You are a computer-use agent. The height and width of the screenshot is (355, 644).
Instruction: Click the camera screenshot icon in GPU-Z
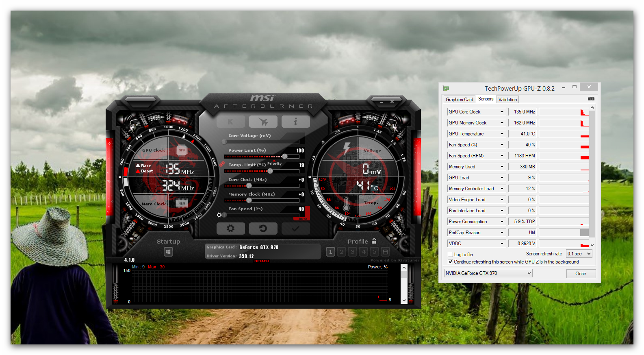click(x=591, y=99)
